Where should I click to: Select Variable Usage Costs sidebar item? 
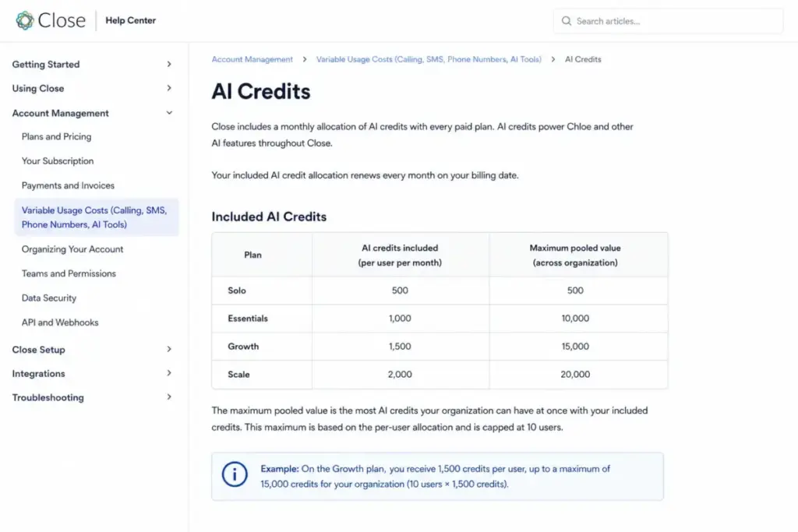pyautogui.click(x=97, y=217)
